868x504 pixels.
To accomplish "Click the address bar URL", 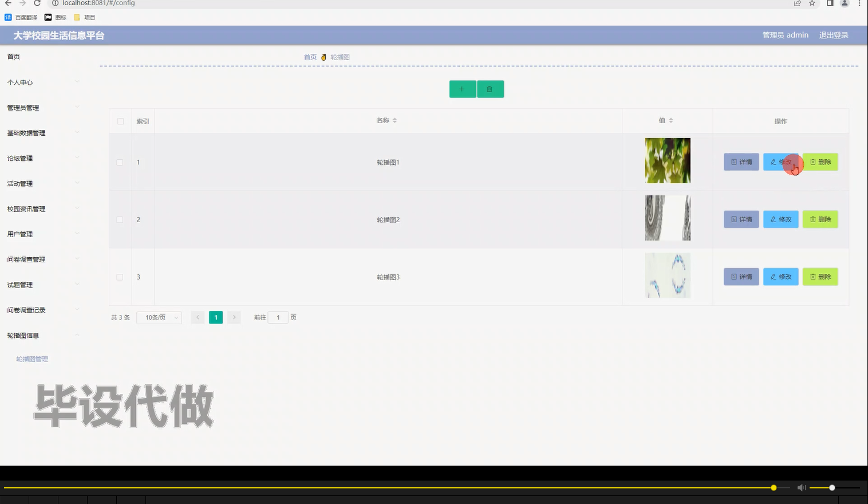I will 98,3.
